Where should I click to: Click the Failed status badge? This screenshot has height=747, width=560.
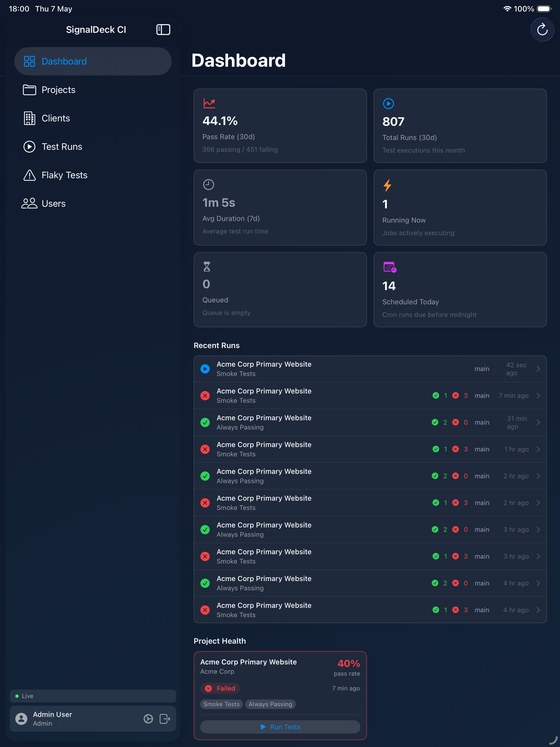pos(220,688)
